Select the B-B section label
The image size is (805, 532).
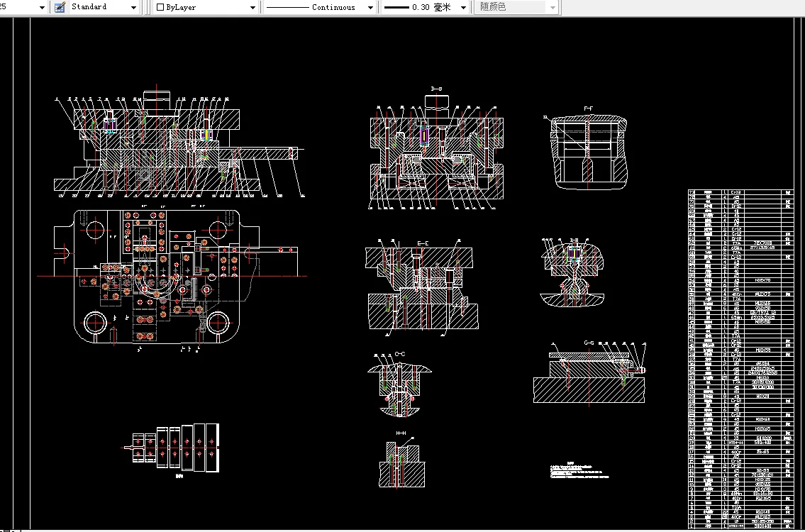click(x=574, y=240)
